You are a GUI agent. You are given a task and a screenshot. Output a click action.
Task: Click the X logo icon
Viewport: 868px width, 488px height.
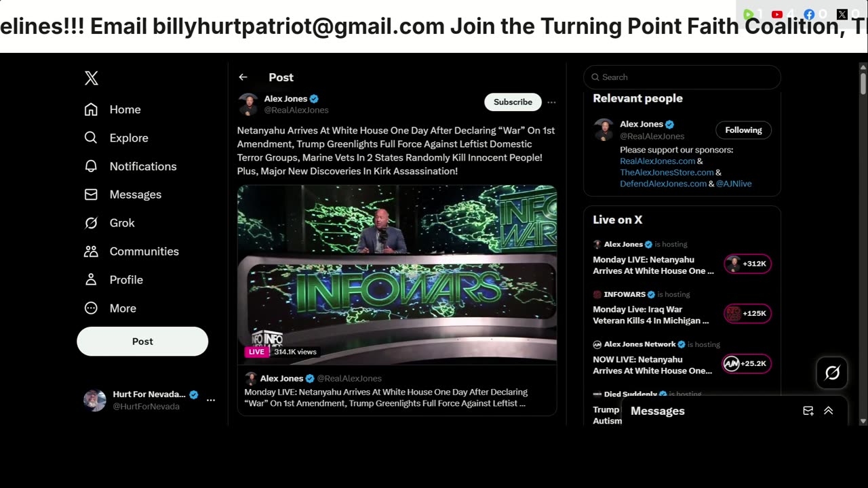(x=92, y=78)
